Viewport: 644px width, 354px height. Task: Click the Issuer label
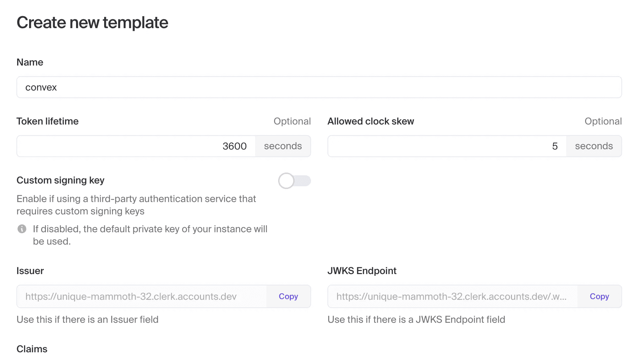tap(30, 271)
